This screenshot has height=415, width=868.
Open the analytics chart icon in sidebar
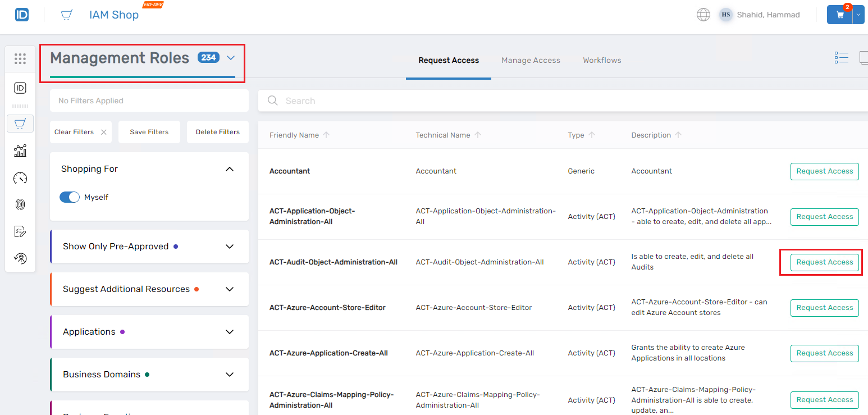coord(20,151)
